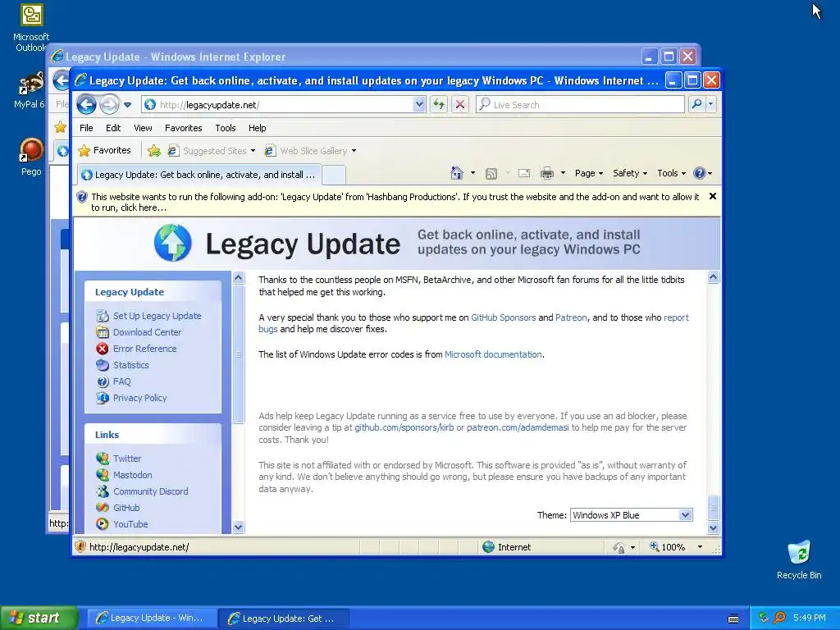Click the YouTube media player icon
The image size is (840, 630).
103,524
